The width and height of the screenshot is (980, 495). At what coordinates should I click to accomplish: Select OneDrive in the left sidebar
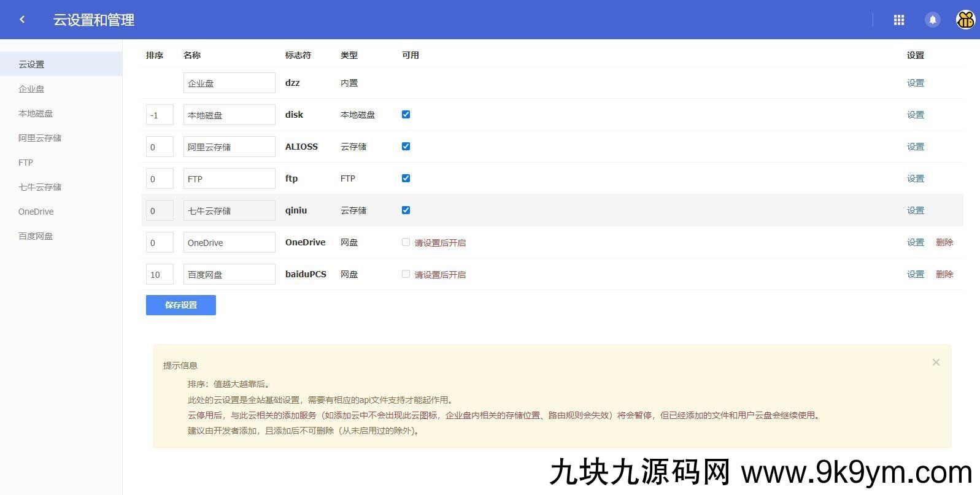36,212
